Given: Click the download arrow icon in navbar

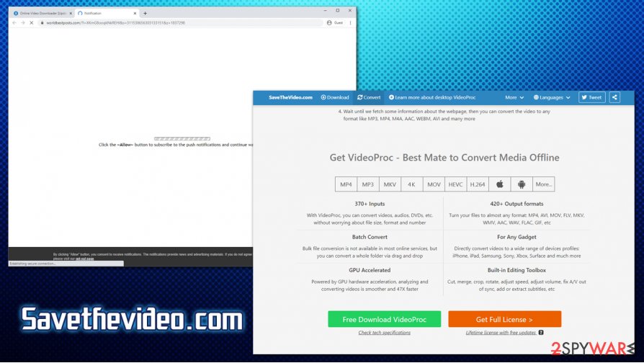Looking at the screenshot, I should click(323, 97).
